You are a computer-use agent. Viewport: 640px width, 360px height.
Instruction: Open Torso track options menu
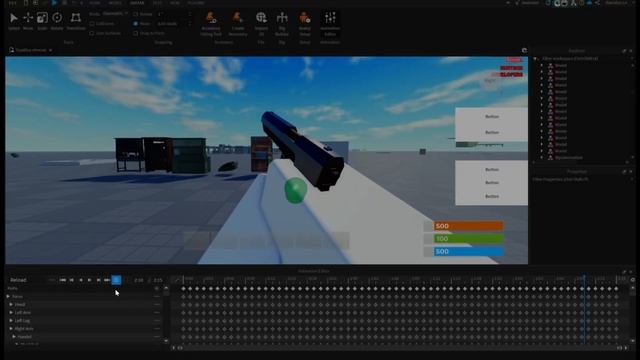(157, 296)
